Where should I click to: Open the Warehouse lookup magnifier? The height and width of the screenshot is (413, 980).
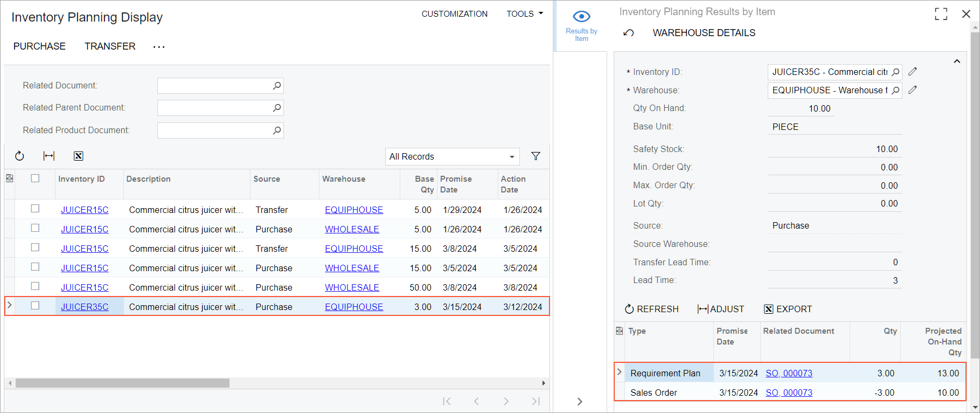tap(895, 90)
